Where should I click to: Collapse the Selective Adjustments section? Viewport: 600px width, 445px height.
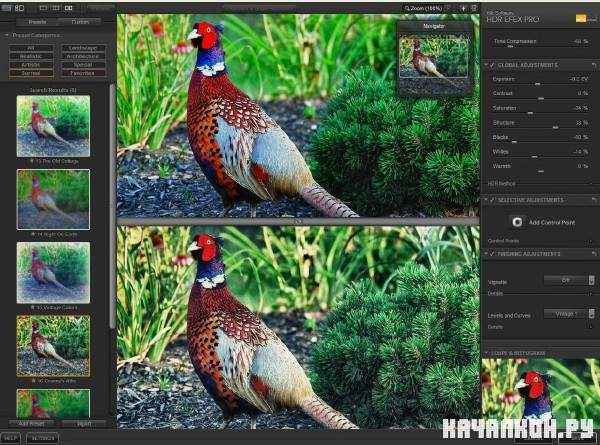click(486, 200)
